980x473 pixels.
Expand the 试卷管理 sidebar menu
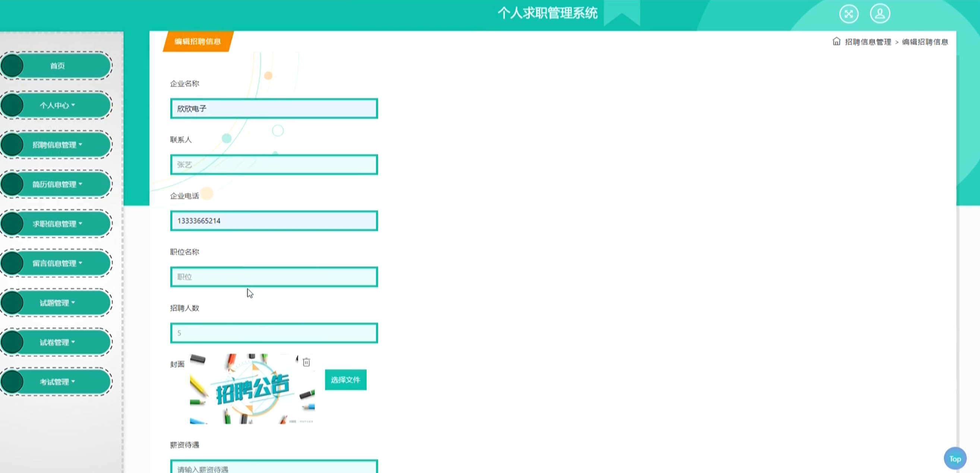[x=57, y=343]
